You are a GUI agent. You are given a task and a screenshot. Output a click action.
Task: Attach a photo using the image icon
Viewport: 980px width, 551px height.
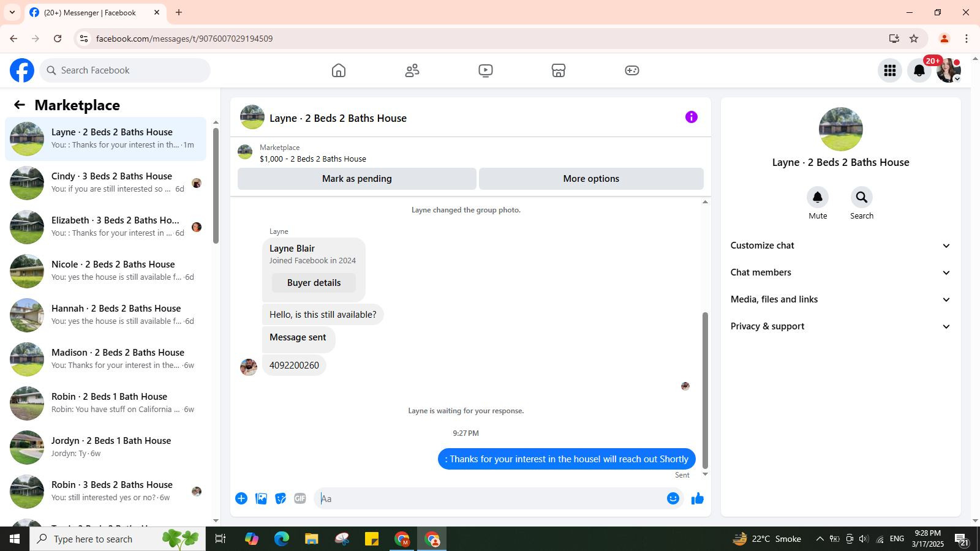click(x=261, y=498)
